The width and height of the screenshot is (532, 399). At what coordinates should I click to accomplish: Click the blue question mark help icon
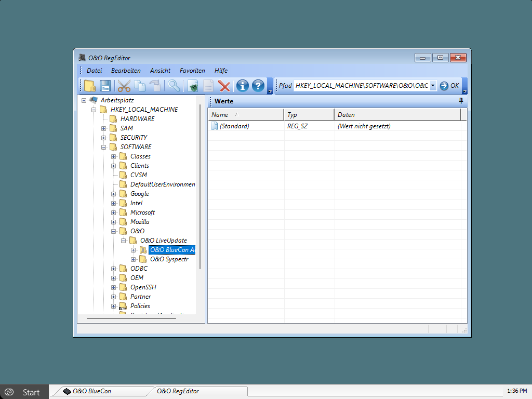tap(258, 86)
